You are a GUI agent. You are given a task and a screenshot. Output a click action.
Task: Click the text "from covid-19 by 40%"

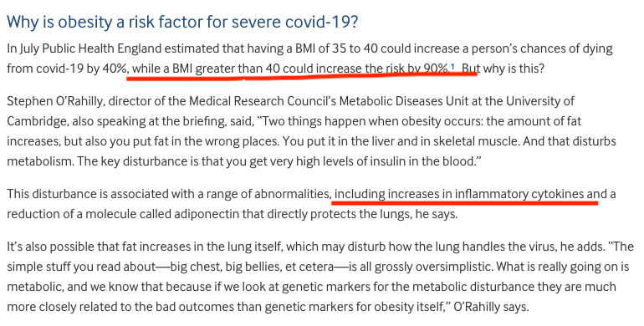click(x=67, y=69)
